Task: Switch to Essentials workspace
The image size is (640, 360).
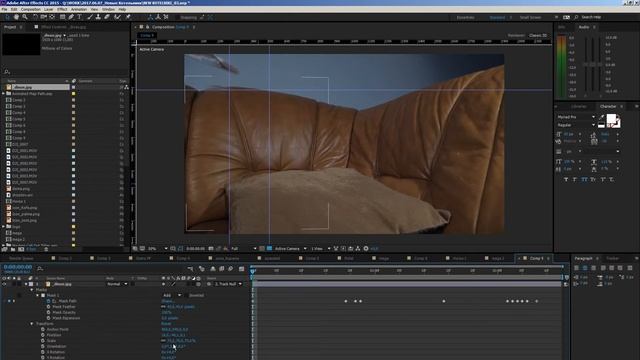Action: (x=465, y=18)
